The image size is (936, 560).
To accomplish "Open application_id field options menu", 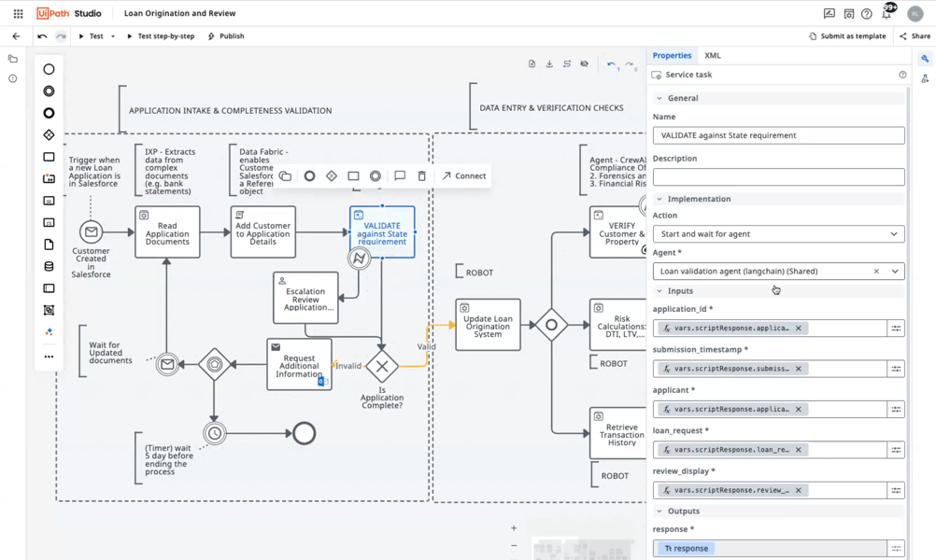I will [x=896, y=328].
